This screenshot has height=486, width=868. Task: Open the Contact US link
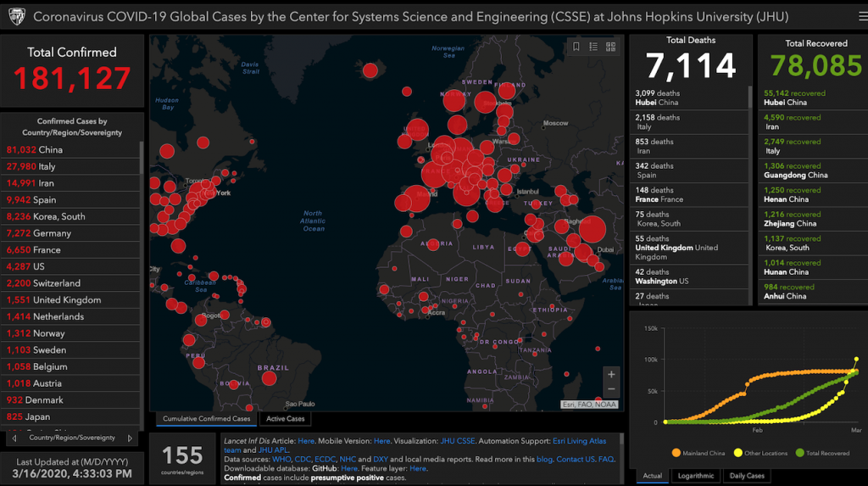(x=576, y=460)
